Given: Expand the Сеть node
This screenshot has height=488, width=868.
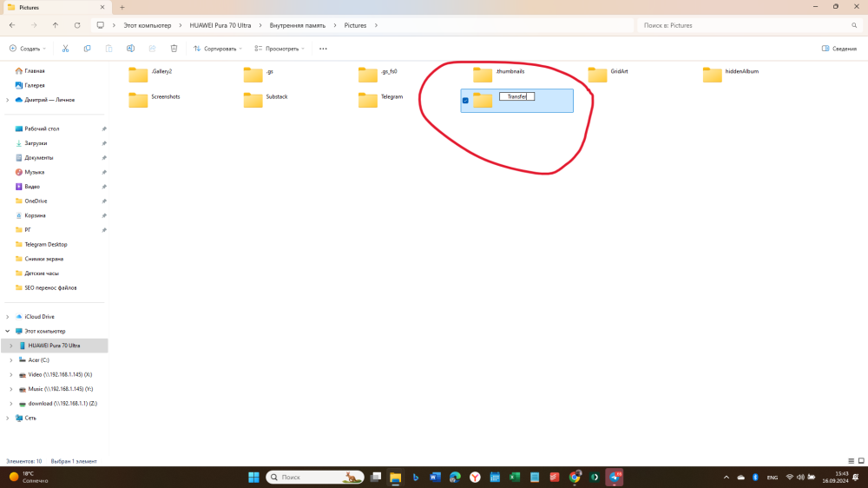Looking at the screenshot, I should click(7, 419).
